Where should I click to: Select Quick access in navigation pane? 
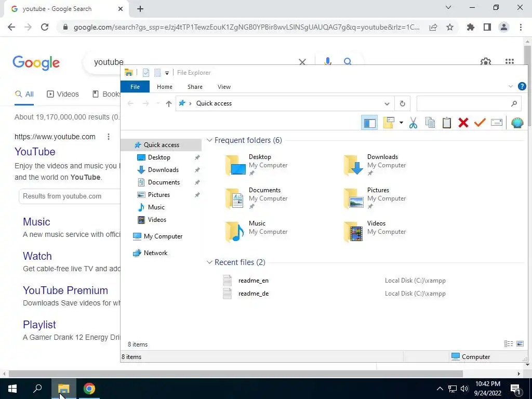161,145
